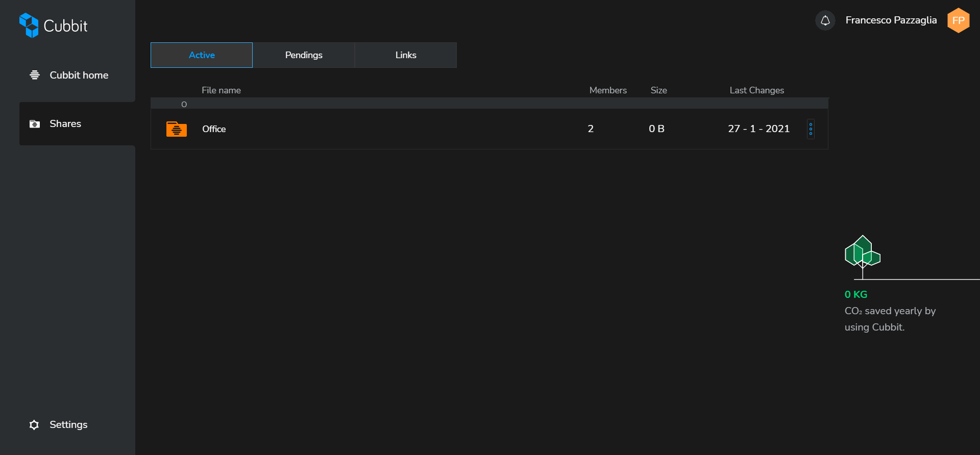
Task: Open the Links tab
Action: pyautogui.click(x=406, y=55)
